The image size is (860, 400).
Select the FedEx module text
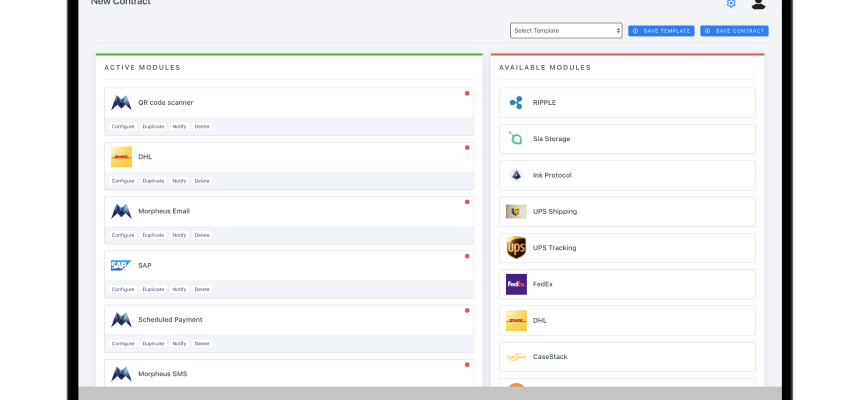click(542, 284)
